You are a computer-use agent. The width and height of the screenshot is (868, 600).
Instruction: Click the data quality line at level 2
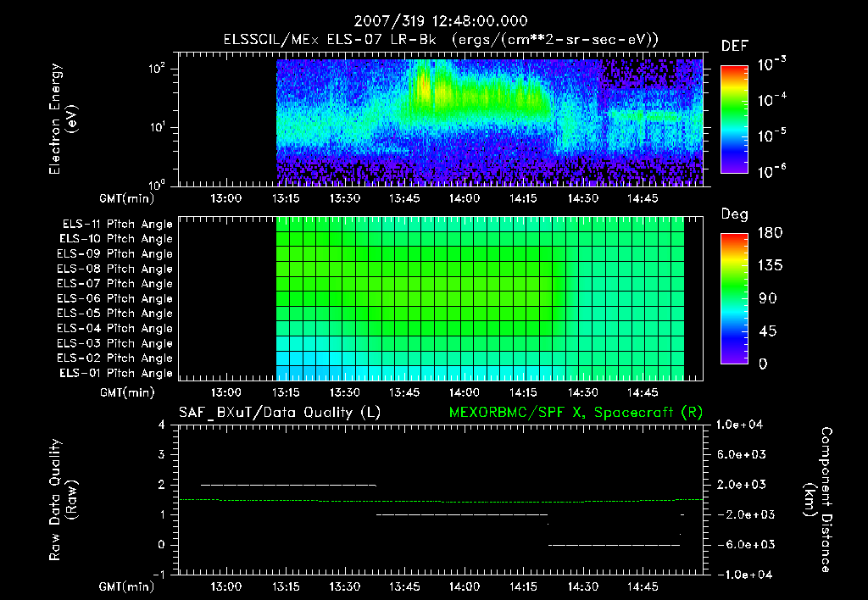(288, 485)
